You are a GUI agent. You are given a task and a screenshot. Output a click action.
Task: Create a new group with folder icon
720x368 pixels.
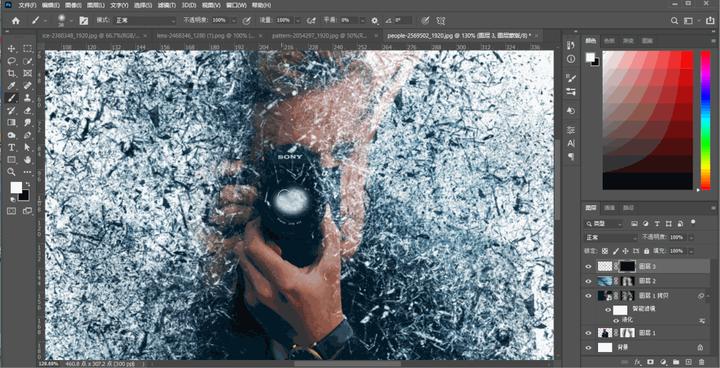click(x=676, y=362)
